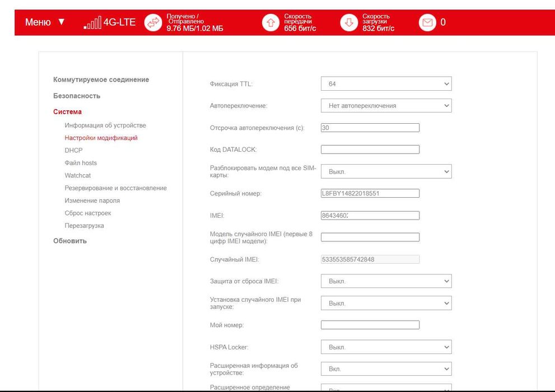555x392 pixels.
Task: Open Резервирование и восстановление page
Action: point(115,188)
